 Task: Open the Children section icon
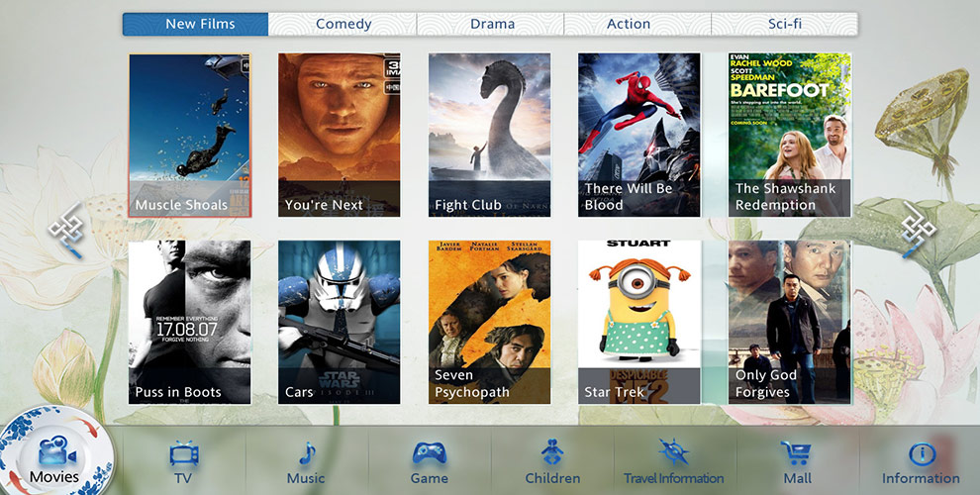552,454
